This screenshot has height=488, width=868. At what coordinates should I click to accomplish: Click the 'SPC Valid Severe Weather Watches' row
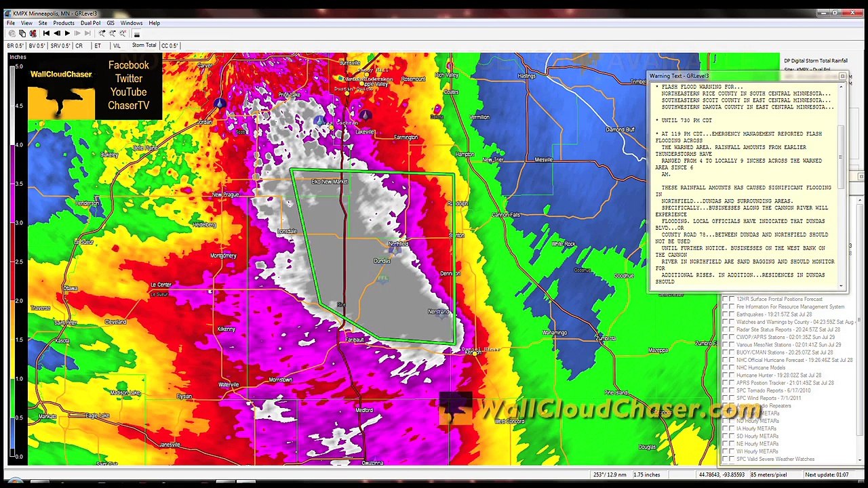click(x=776, y=459)
